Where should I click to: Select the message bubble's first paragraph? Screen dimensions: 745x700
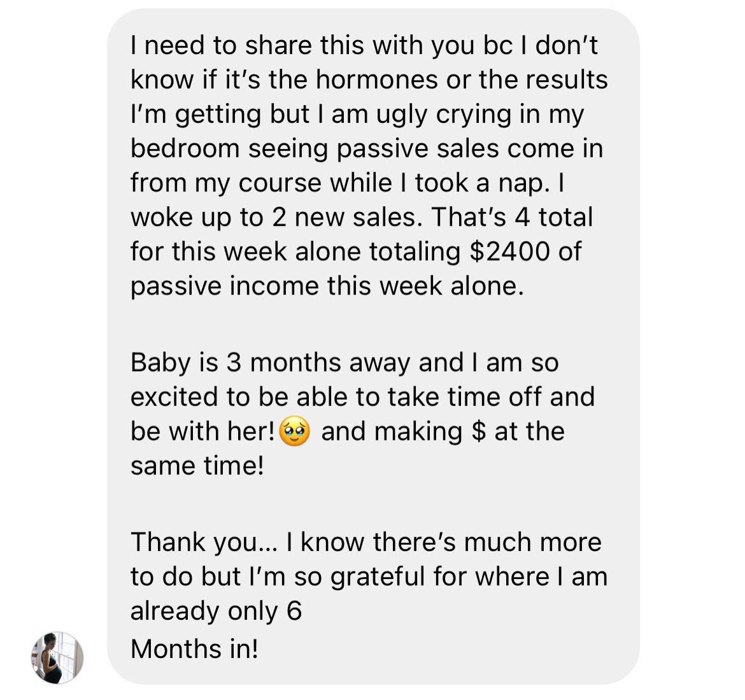pos(369,165)
